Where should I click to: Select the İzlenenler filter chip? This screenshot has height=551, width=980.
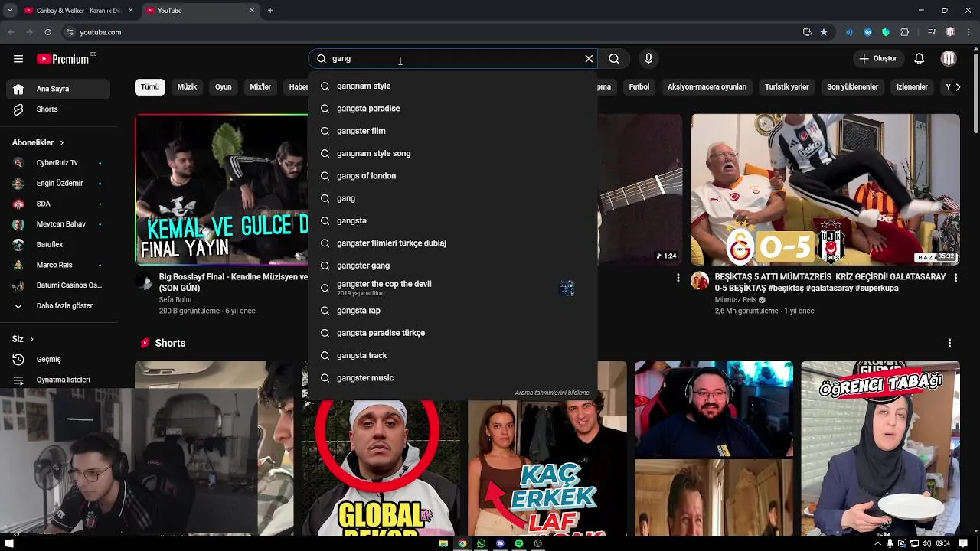(912, 87)
